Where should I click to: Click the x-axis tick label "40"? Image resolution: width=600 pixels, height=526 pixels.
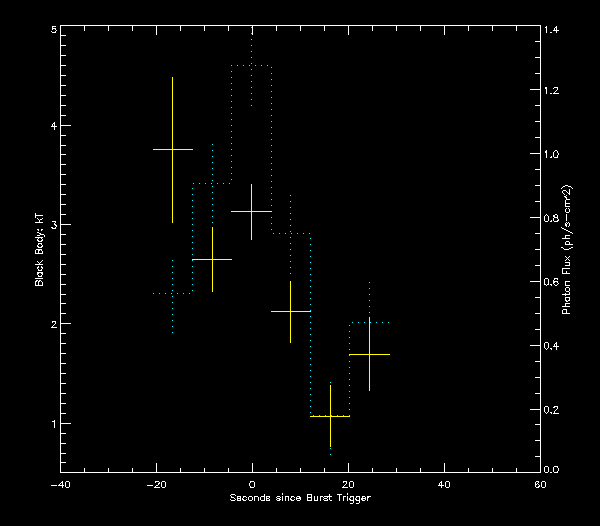[444, 484]
